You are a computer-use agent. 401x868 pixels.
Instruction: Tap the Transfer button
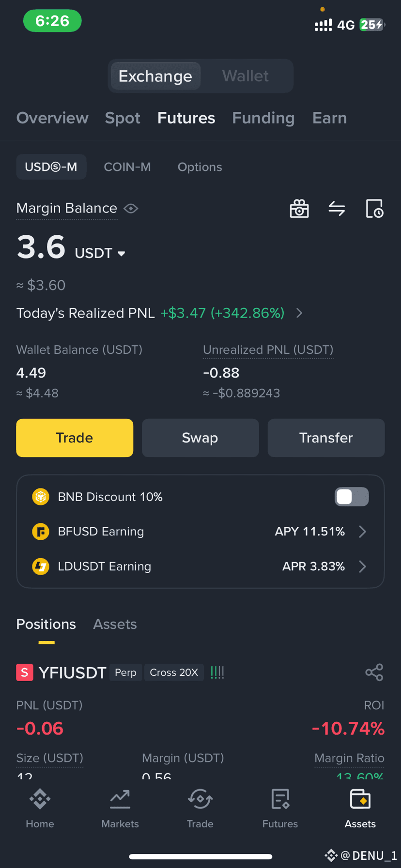pyautogui.click(x=326, y=438)
